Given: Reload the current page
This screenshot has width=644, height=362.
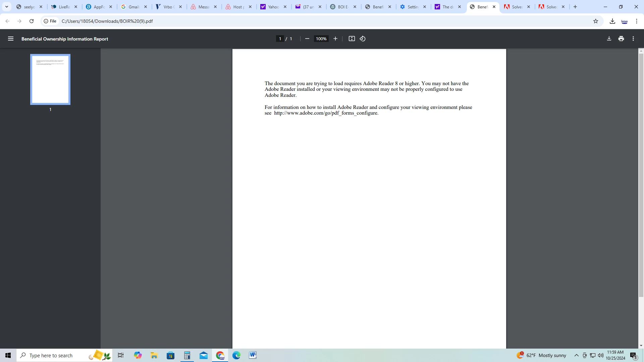Looking at the screenshot, I should (32, 21).
